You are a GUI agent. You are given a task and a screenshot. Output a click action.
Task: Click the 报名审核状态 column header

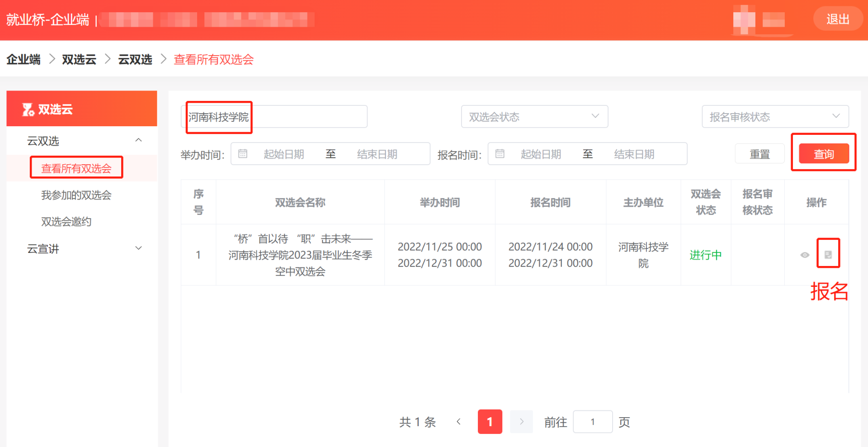click(x=758, y=202)
